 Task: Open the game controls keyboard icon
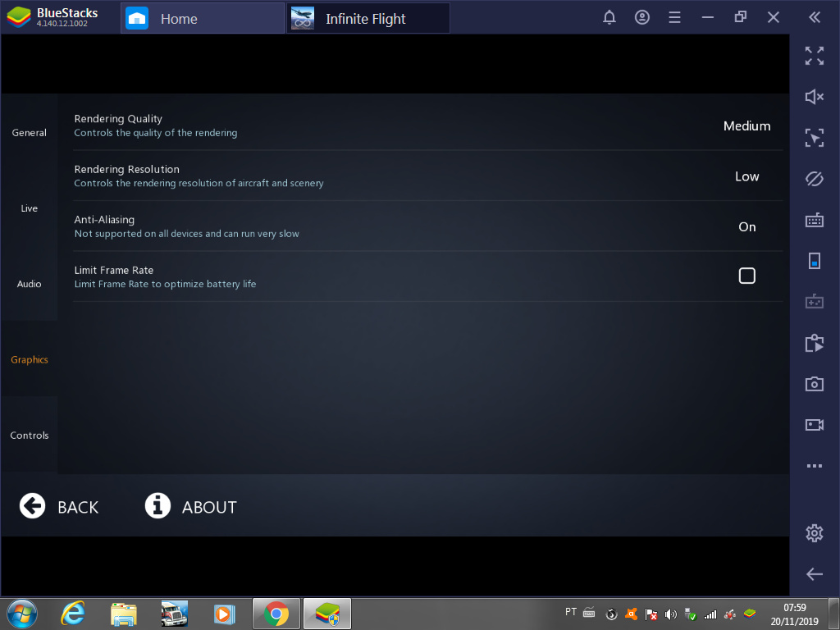(x=815, y=220)
